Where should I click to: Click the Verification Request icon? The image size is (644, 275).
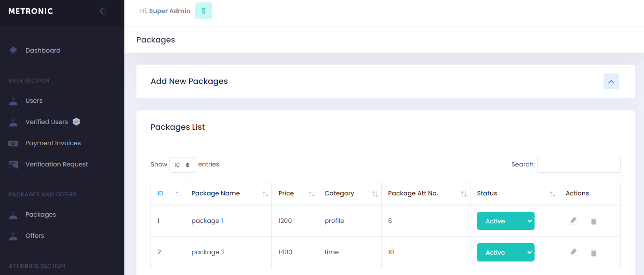tap(13, 165)
